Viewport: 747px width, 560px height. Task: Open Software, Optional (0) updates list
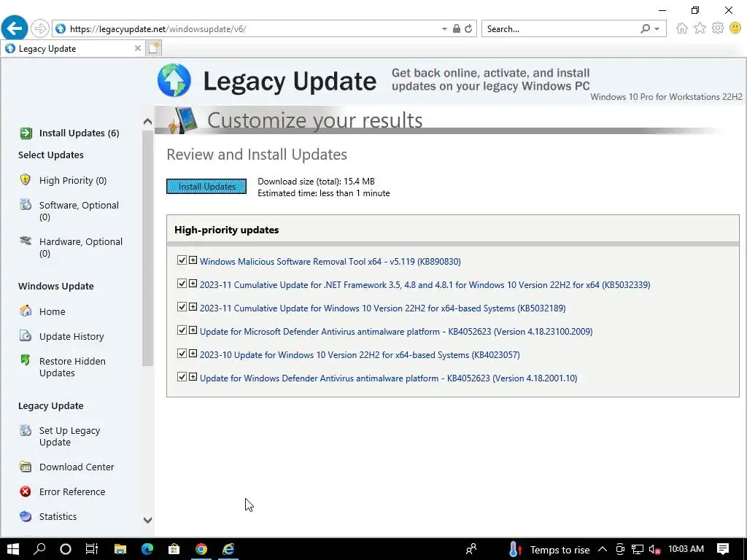[79, 211]
